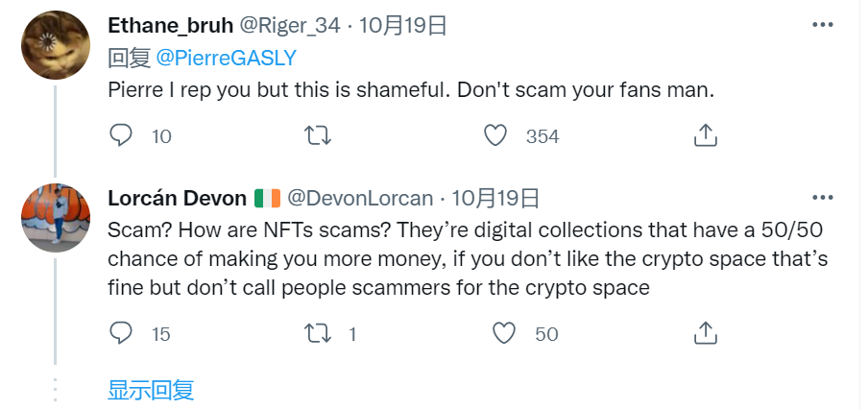Open the @DevonLorcan handle
868x410 pixels.
click(361, 199)
